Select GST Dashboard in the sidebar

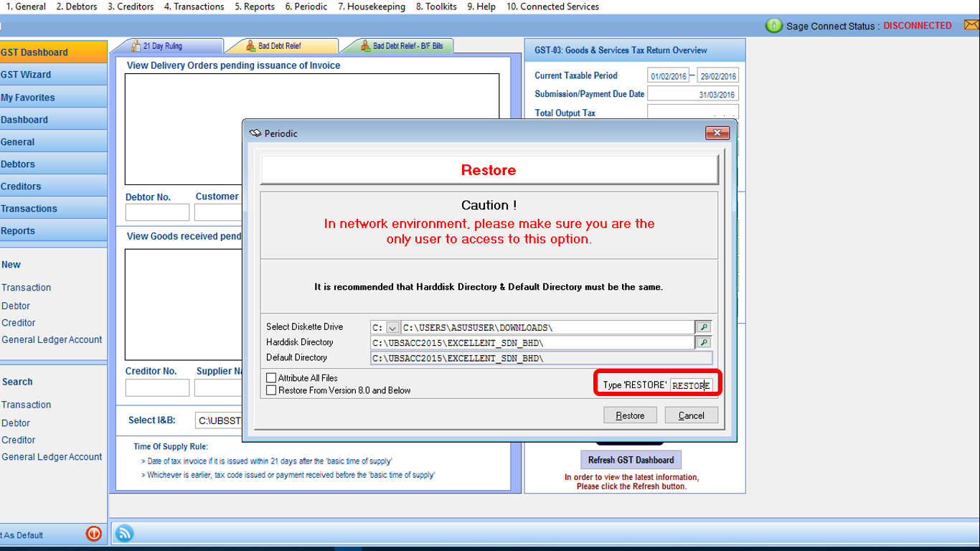coord(53,52)
